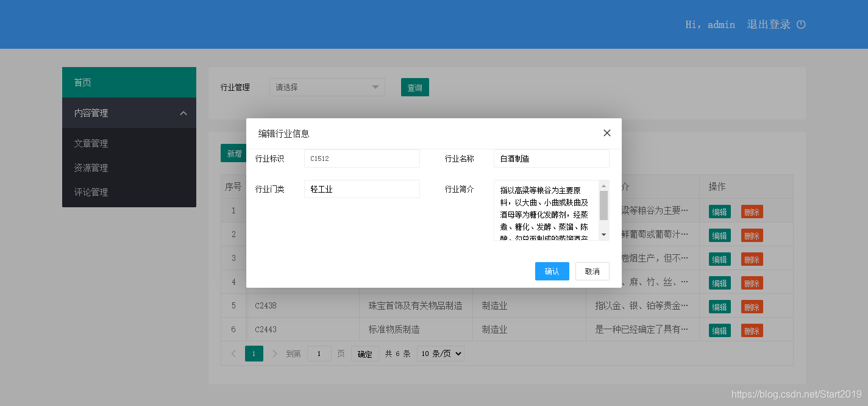This screenshot has width=868, height=406.
Task: Click 编辑 for 珠宝首饰及有关物品制造 row
Action: 720,307
